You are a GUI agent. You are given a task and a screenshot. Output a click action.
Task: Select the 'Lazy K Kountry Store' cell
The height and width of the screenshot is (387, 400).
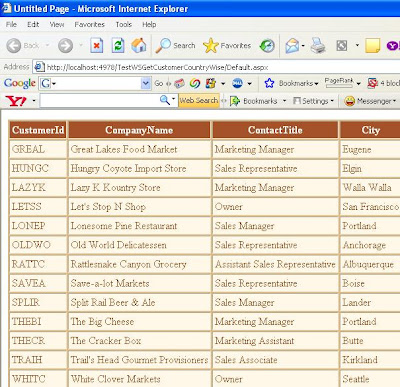139,188
